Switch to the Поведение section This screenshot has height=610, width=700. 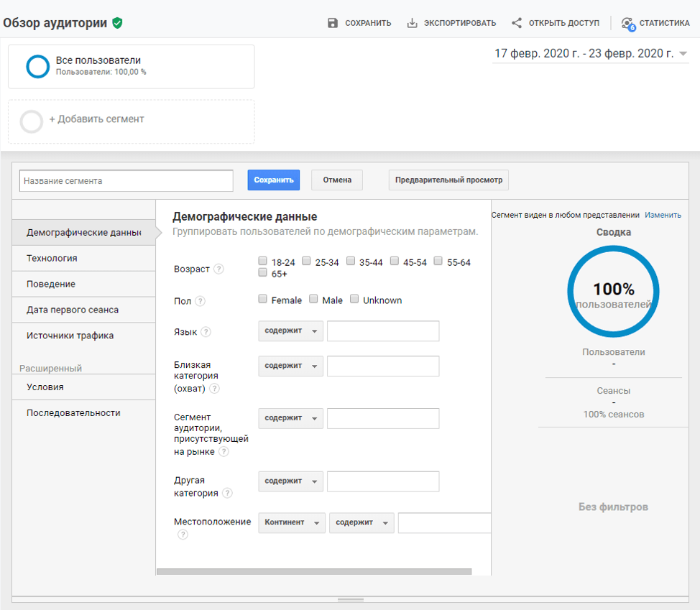tap(84, 285)
